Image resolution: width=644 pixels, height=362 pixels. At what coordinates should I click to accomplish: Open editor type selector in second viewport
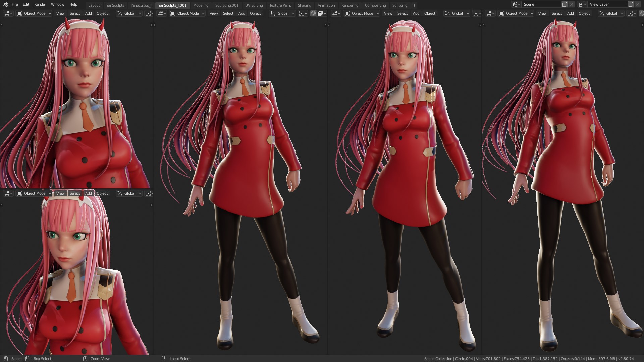162,13
